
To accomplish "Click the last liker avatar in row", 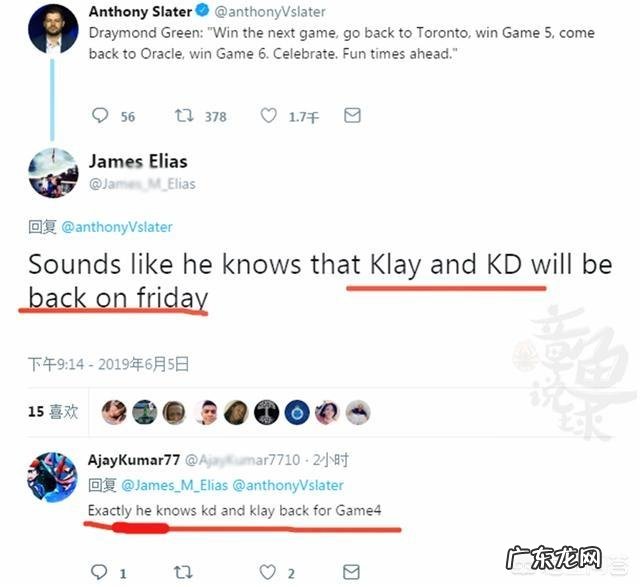I will (x=358, y=412).
